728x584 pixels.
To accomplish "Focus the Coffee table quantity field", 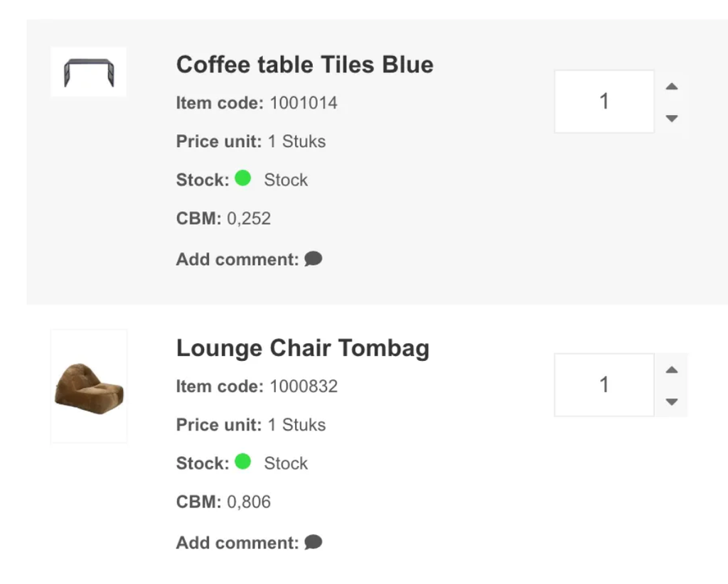I will pyautogui.click(x=604, y=102).
